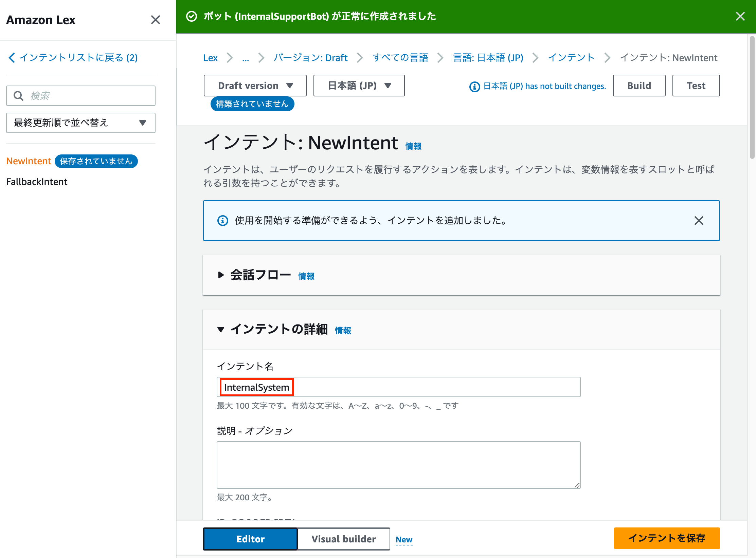Open the 最終更新順で並べ替え sort dropdown
The height and width of the screenshot is (558, 756).
click(81, 123)
